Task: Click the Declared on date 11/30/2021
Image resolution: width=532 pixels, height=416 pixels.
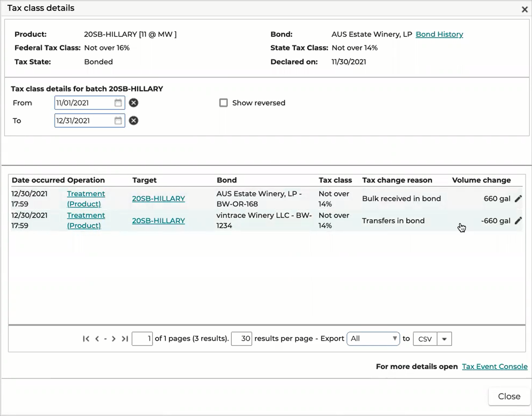Action: (x=349, y=62)
